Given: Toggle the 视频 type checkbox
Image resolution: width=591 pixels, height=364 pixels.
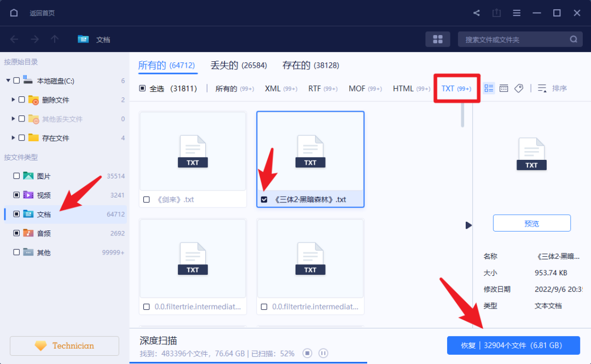Looking at the screenshot, I should [16, 195].
